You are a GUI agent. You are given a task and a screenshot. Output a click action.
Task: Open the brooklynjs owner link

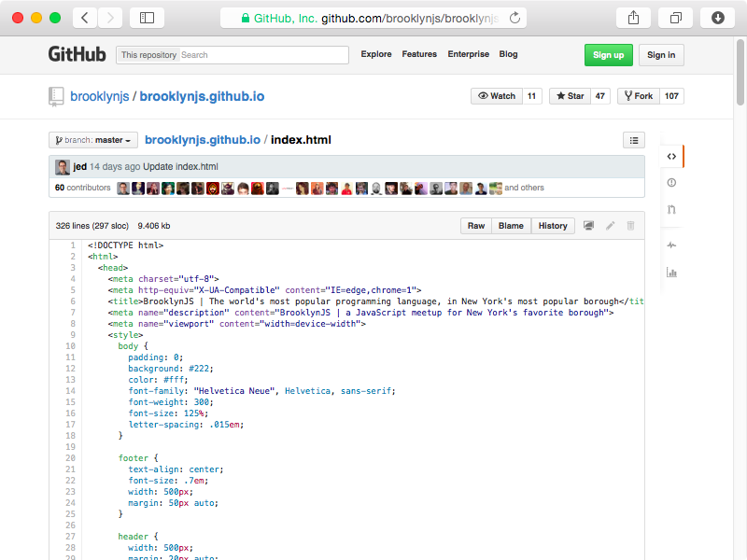point(100,96)
